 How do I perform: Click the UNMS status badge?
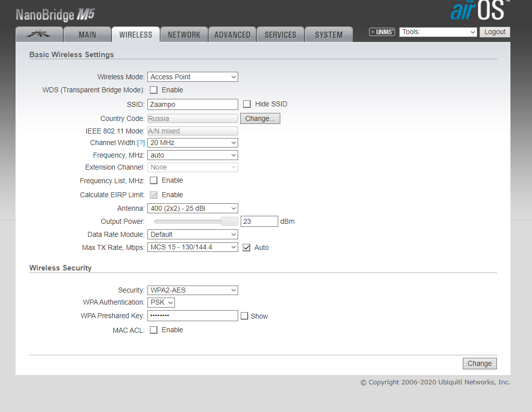click(x=382, y=32)
